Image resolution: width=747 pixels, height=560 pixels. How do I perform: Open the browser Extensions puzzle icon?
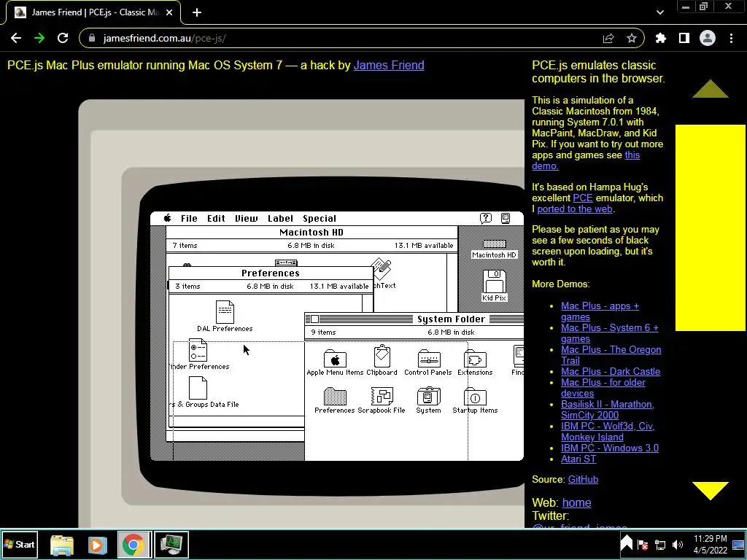[661, 38]
